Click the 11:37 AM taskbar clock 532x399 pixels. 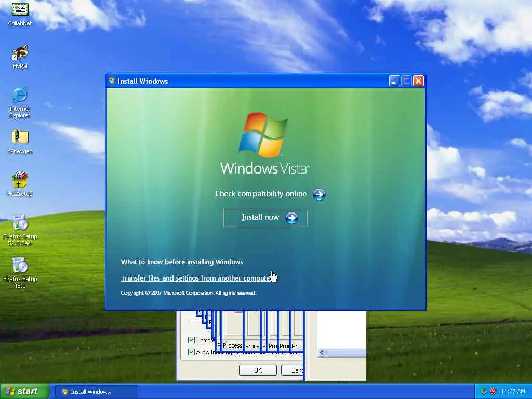pyautogui.click(x=513, y=391)
